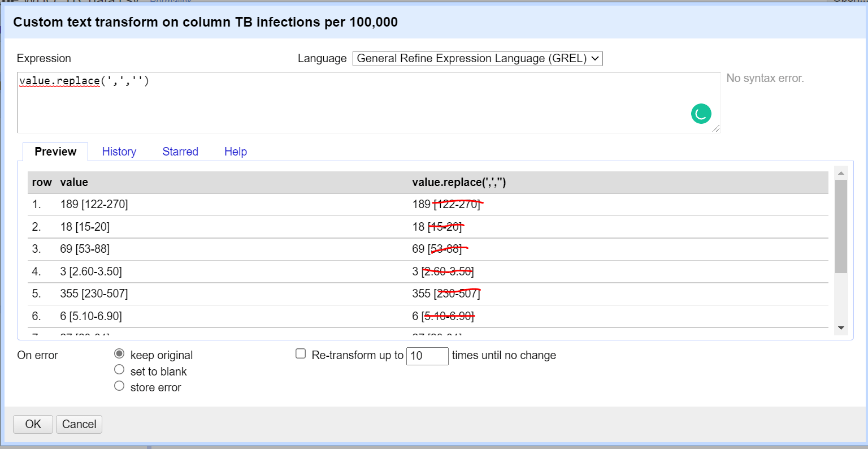
Task: Click the value cell '3 [2.60-3.50]' in row 4
Action: (91, 271)
